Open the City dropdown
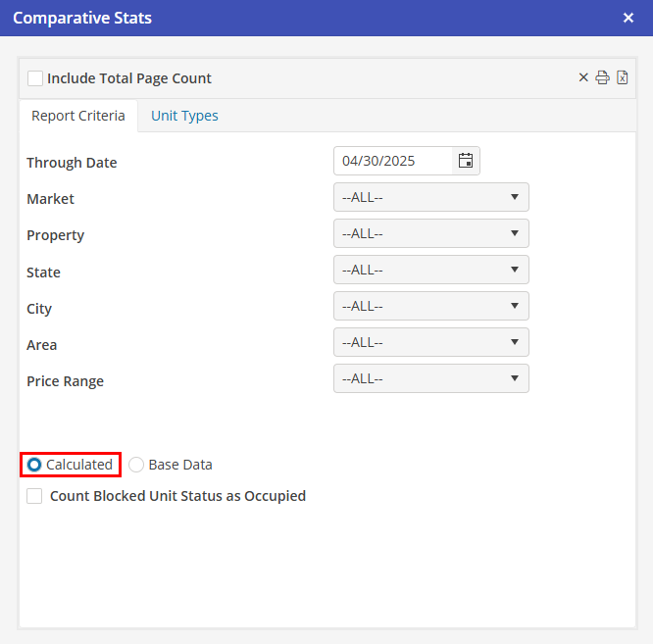Screen dimensions: 653x644 430,306
